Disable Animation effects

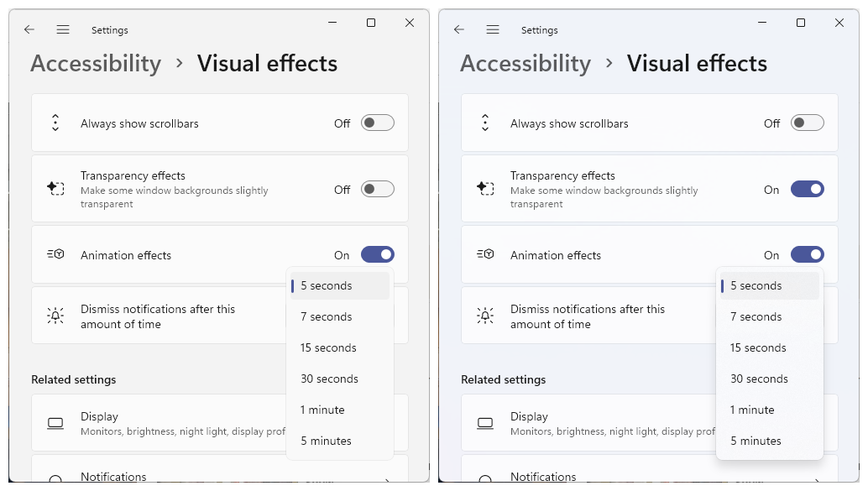click(x=378, y=254)
